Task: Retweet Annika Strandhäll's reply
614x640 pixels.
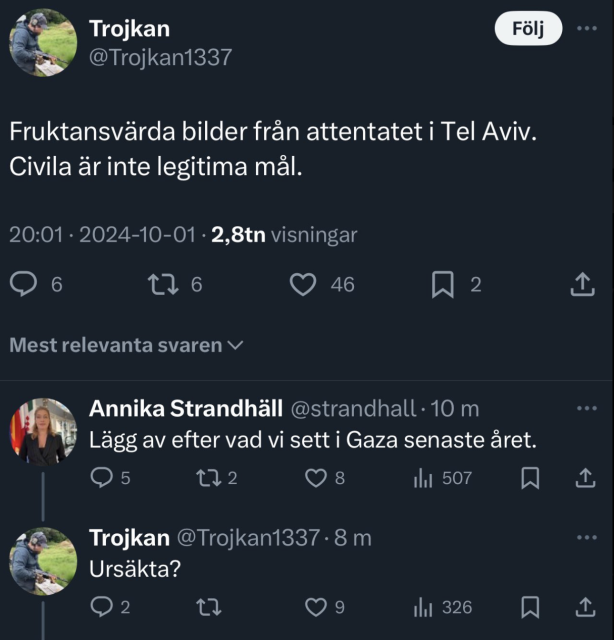Action: 208,478
